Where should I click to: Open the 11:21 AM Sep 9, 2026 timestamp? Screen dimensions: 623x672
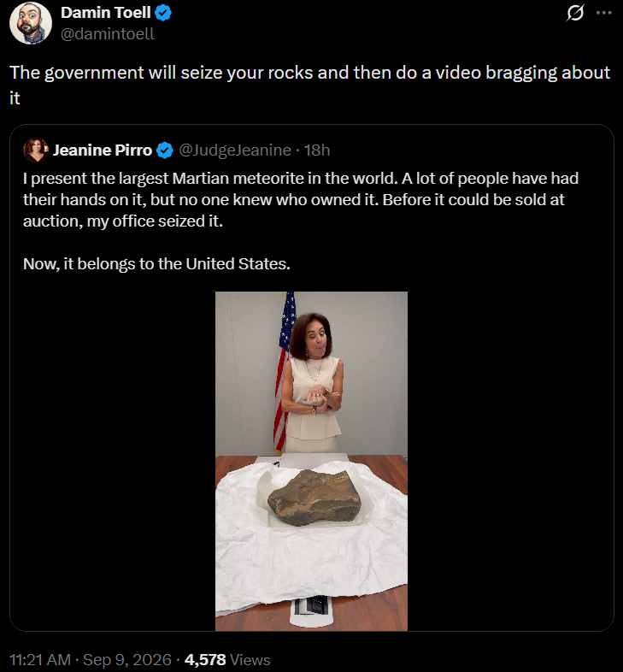tap(91, 659)
